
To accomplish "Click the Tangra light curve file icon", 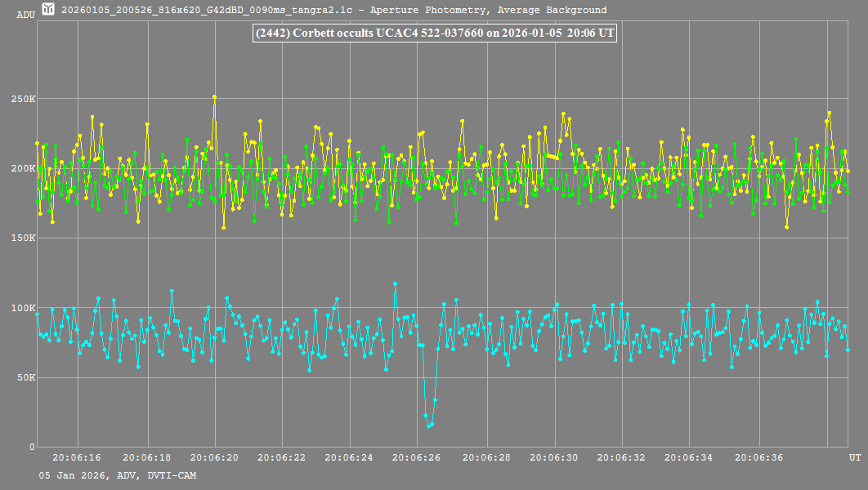I will pyautogui.click(x=48, y=10).
